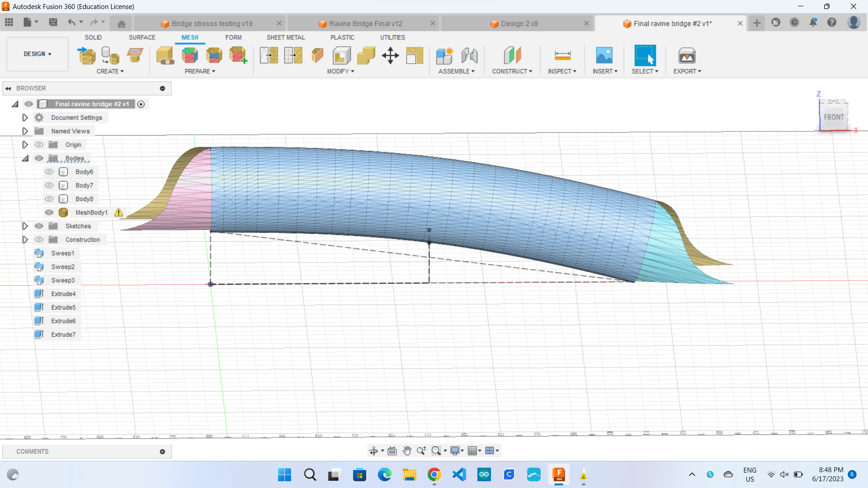
Task: Switch to the SURFACE ribbon tab
Action: pos(142,38)
